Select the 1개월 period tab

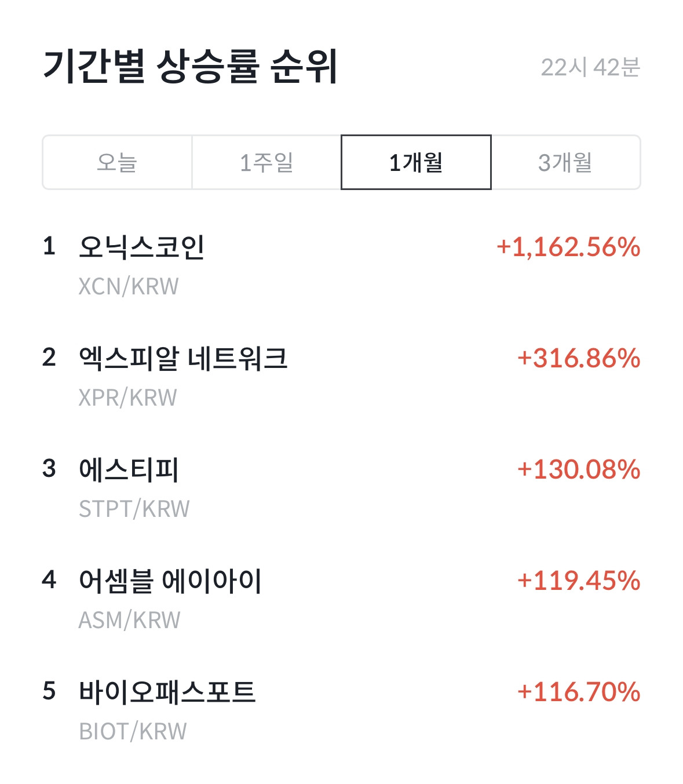coord(416,162)
